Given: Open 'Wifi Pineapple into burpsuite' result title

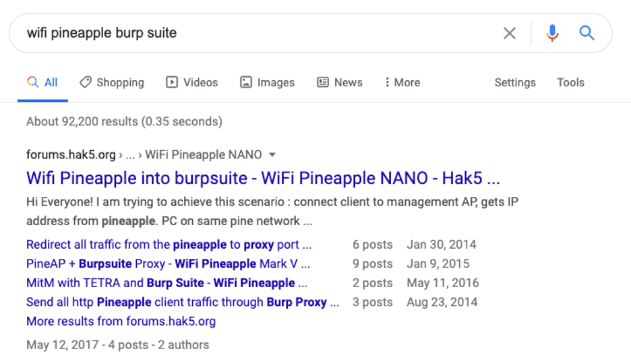Looking at the screenshot, I should coord(263,179).
